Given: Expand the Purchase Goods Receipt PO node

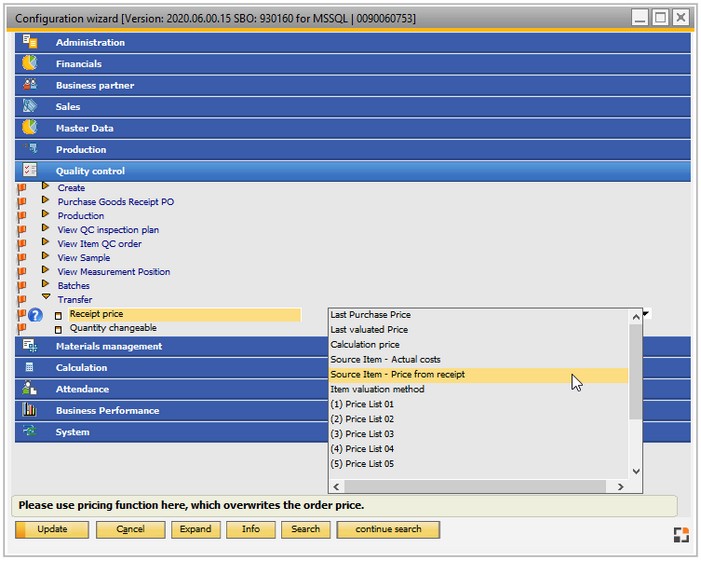Looking at the screenshot, I should (x=45, y=201).
